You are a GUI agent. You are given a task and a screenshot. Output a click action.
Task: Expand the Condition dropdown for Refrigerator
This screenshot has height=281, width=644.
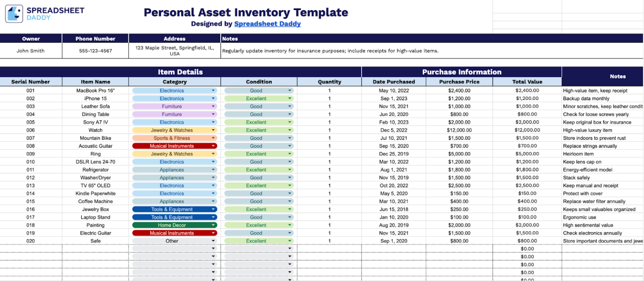click(290, 169)
